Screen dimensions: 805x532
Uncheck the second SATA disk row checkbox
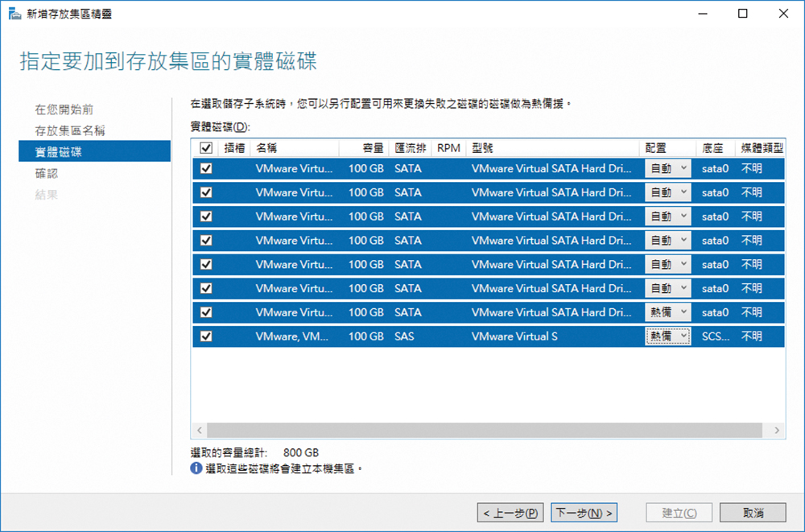pos(206,192)
